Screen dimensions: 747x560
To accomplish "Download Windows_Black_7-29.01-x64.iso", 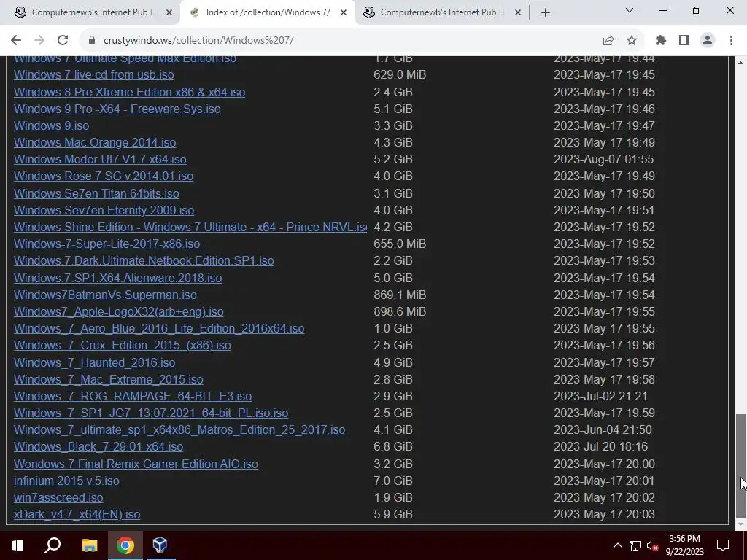I will [x=98, y=447].
